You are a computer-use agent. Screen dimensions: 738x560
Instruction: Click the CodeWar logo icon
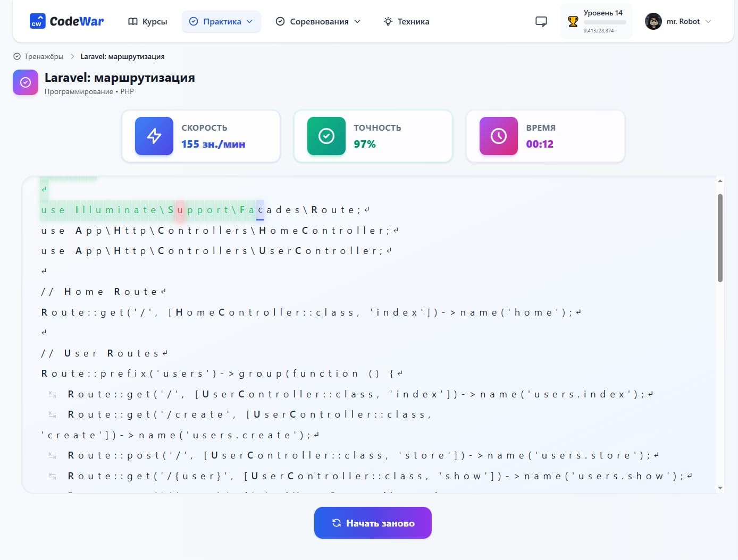click(37, 21)
